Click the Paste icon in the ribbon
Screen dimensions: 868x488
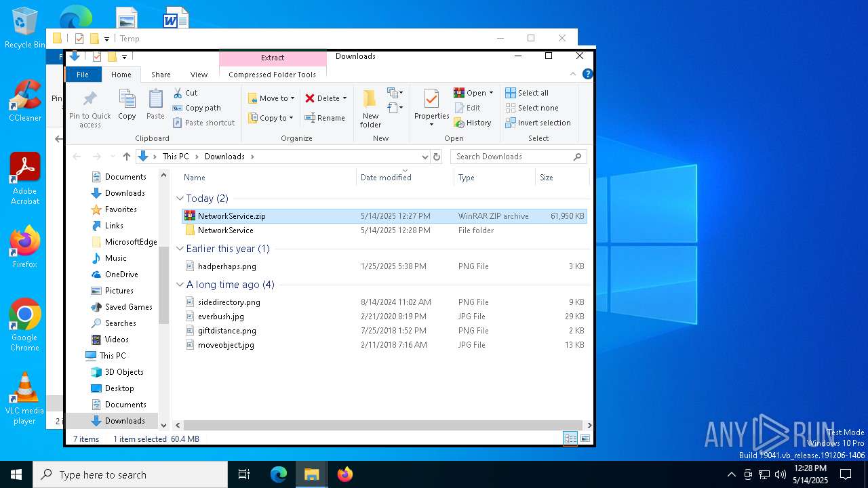point(155,105)
